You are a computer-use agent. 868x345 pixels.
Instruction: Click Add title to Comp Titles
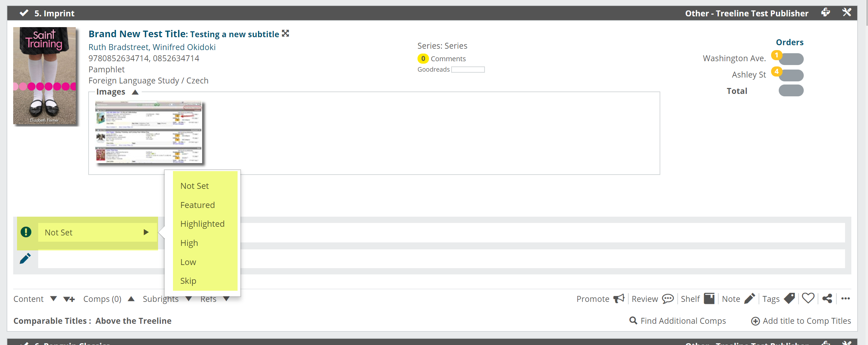coord(807,321)
